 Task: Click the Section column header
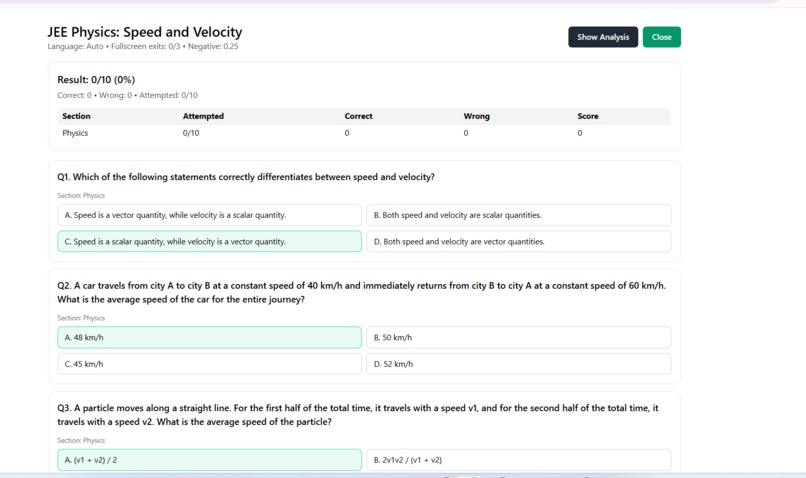point(76,116)
